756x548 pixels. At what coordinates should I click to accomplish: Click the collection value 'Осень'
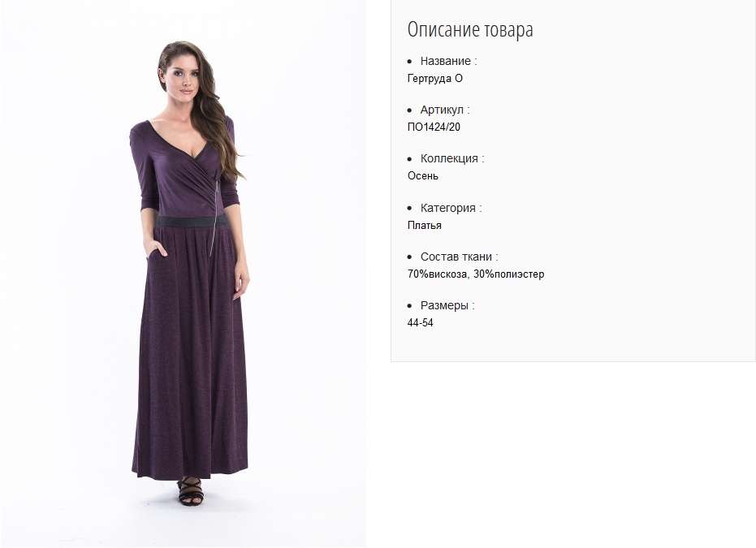423,175
